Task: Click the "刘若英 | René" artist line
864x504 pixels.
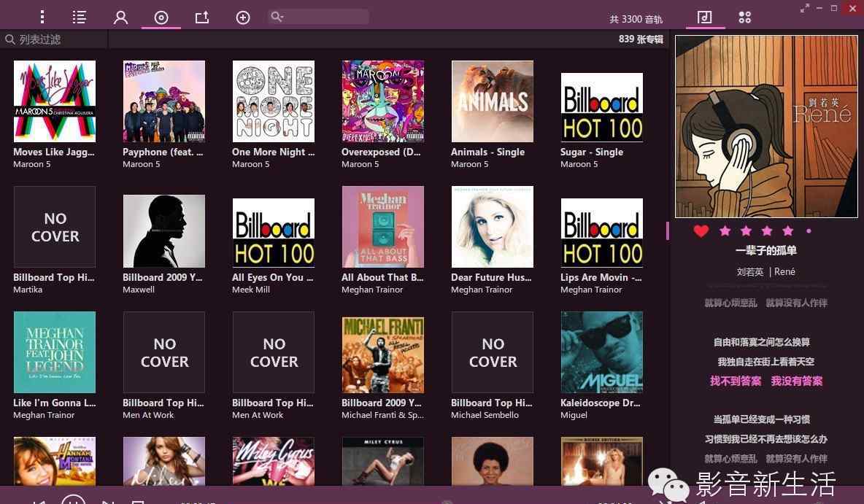Action: 766,271
